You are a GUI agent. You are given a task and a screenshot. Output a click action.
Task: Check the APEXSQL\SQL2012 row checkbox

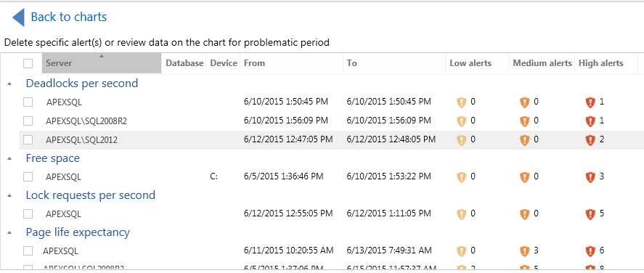coord(28,140)
